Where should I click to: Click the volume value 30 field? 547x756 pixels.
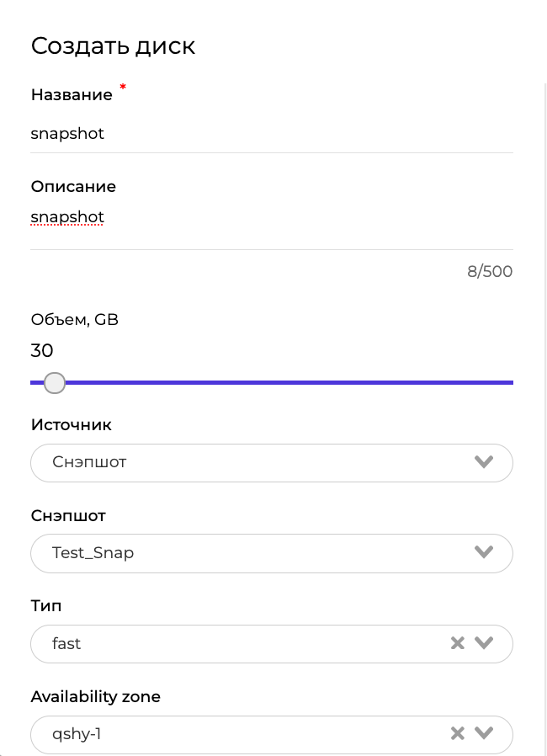pyautogui.click(x=42, y=350)
